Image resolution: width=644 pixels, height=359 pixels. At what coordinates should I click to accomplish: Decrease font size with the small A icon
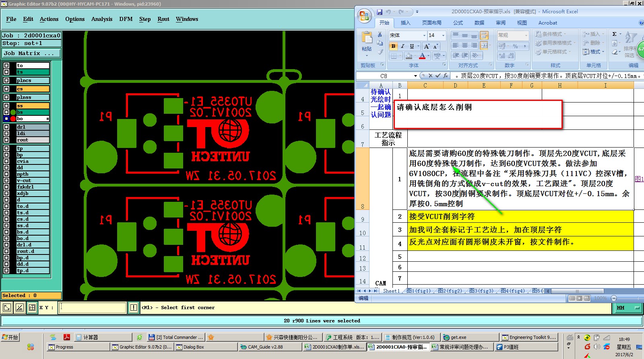coord(436,46)
